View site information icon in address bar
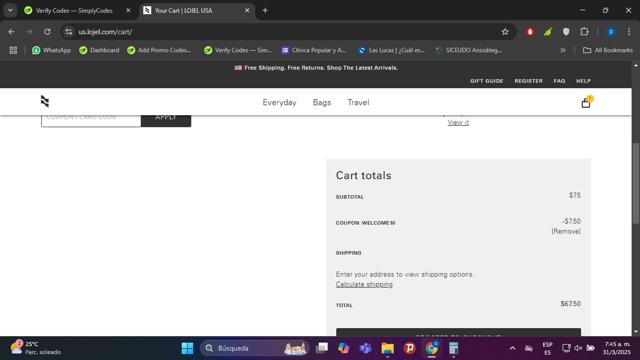Screen dimensions: 640x360 coord(69,32)
